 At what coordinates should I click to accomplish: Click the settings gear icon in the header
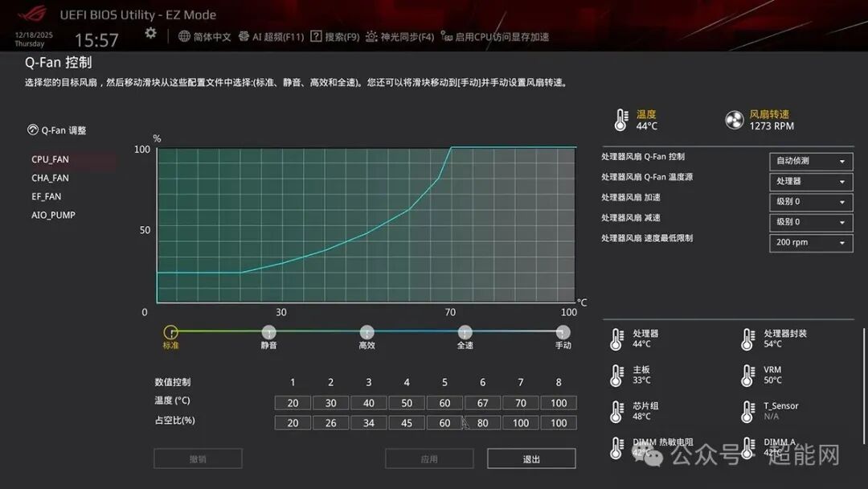(149, 34)
